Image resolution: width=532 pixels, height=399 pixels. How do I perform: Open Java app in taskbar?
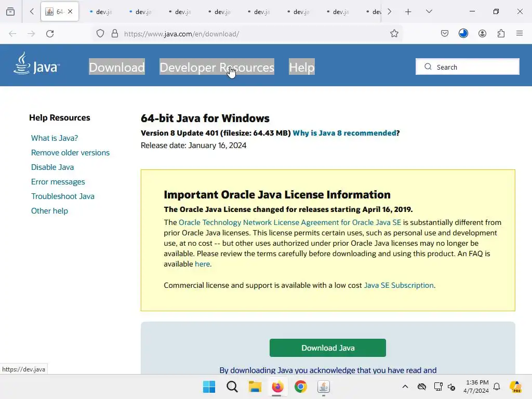tap(323, 387)
